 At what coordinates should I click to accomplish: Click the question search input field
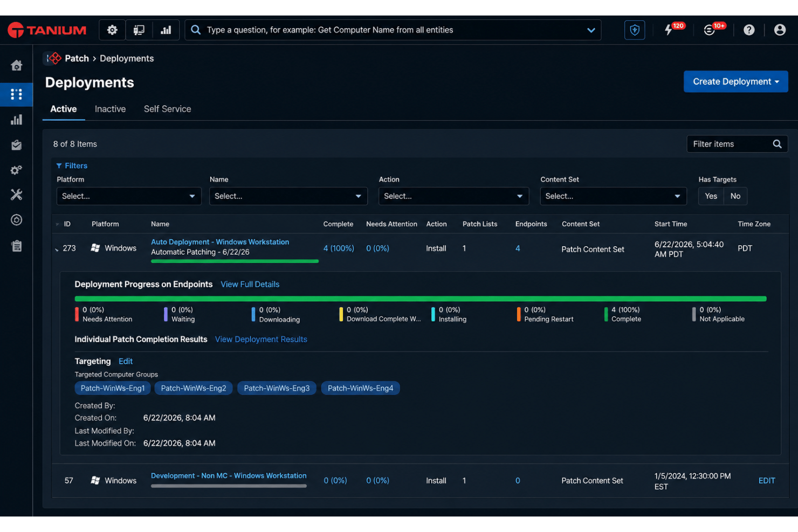394,30
